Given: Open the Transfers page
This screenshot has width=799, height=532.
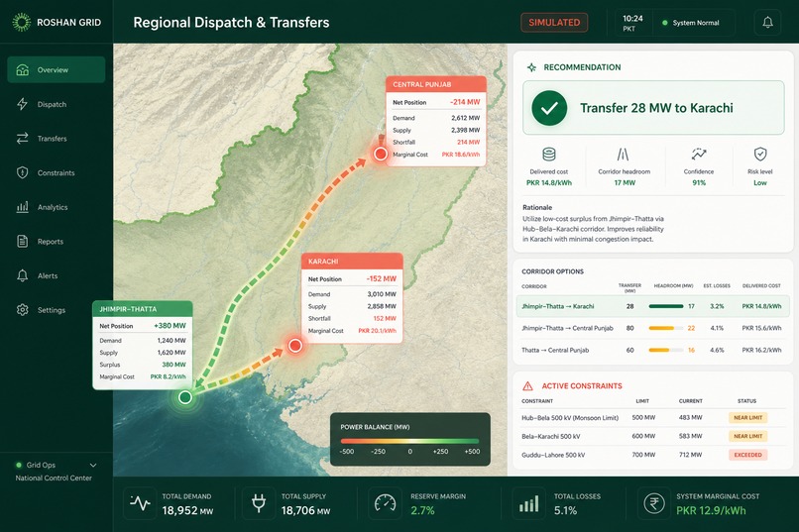Looking at the screenshot, I should tap(52, 139).
